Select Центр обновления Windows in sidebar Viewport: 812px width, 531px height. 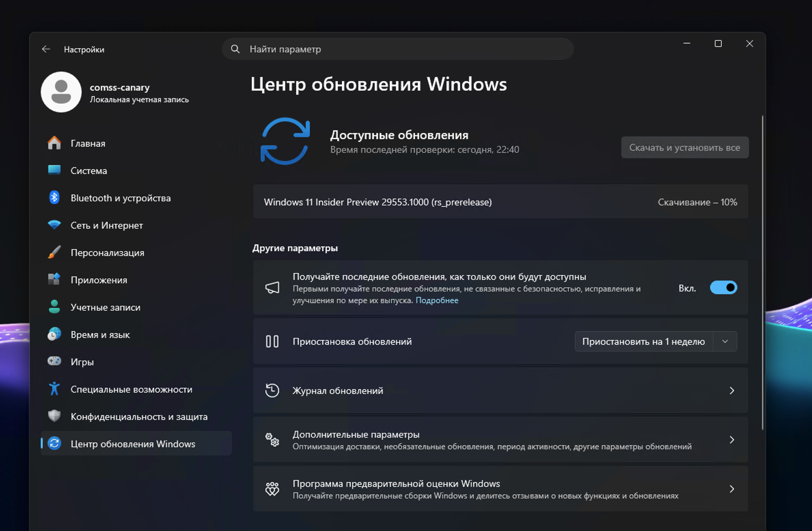click(136, 444)
